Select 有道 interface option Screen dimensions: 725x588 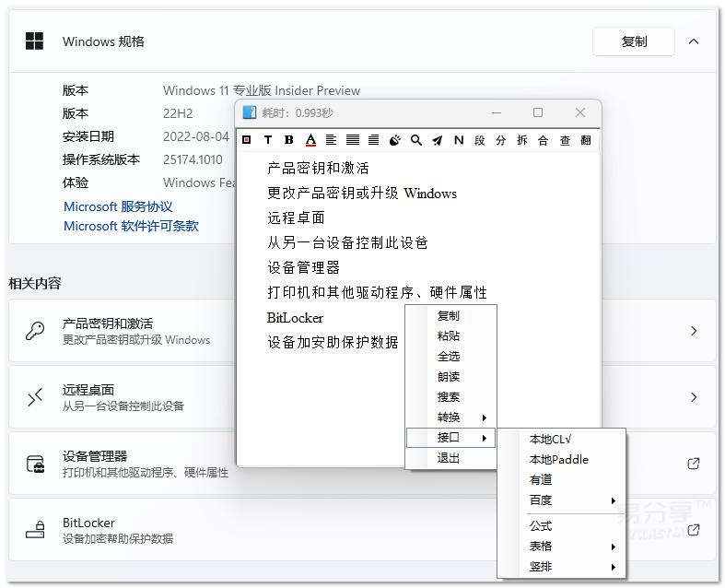click(561, 480)
